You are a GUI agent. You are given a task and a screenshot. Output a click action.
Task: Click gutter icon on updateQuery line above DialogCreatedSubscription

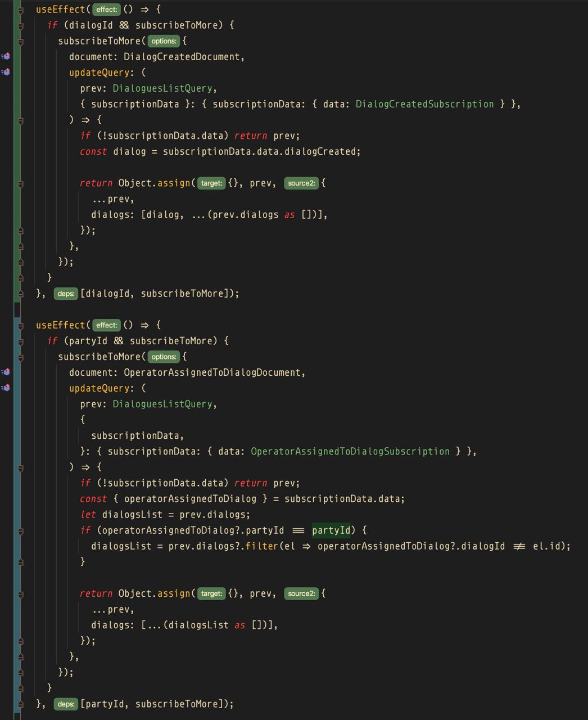click(x=5, y=72)
